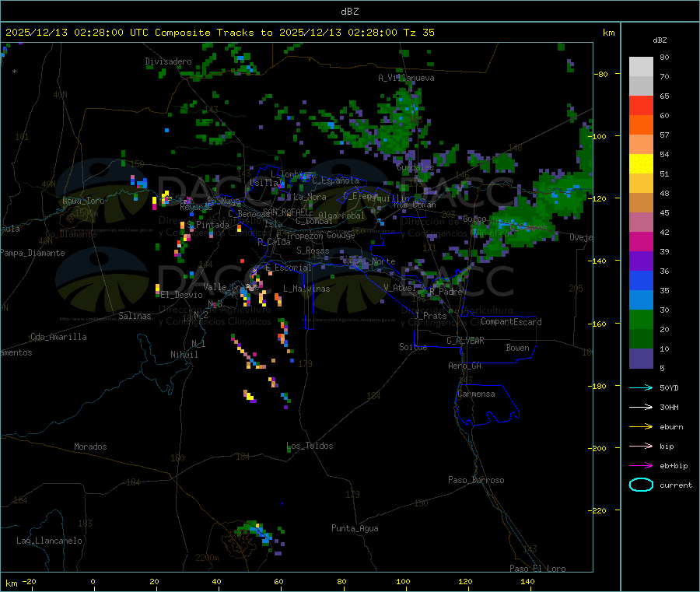Select the light orange 57 dBZ swatch
The height and width of the screenshot is (592, 700).
pos(641,144)
